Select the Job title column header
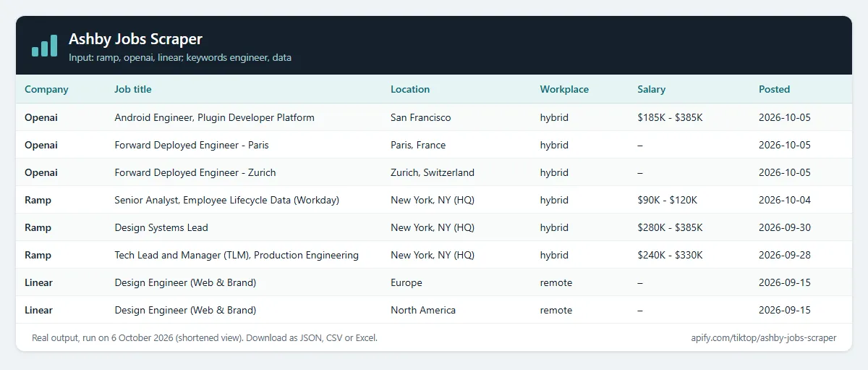The width and height of the screenshot is (868, 370). click(x=133, y=90)
